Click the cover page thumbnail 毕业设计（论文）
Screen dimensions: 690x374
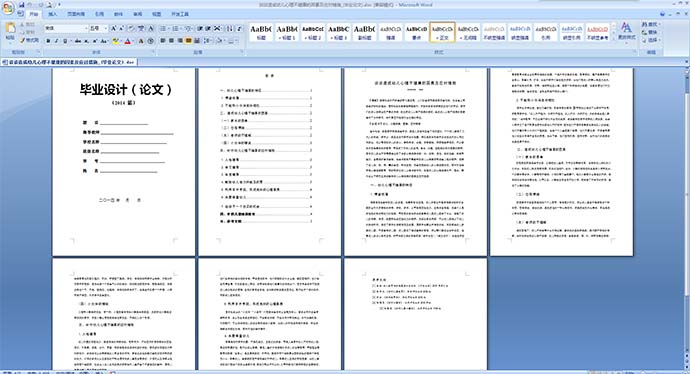pyautogui.click(x=124, y=161)
